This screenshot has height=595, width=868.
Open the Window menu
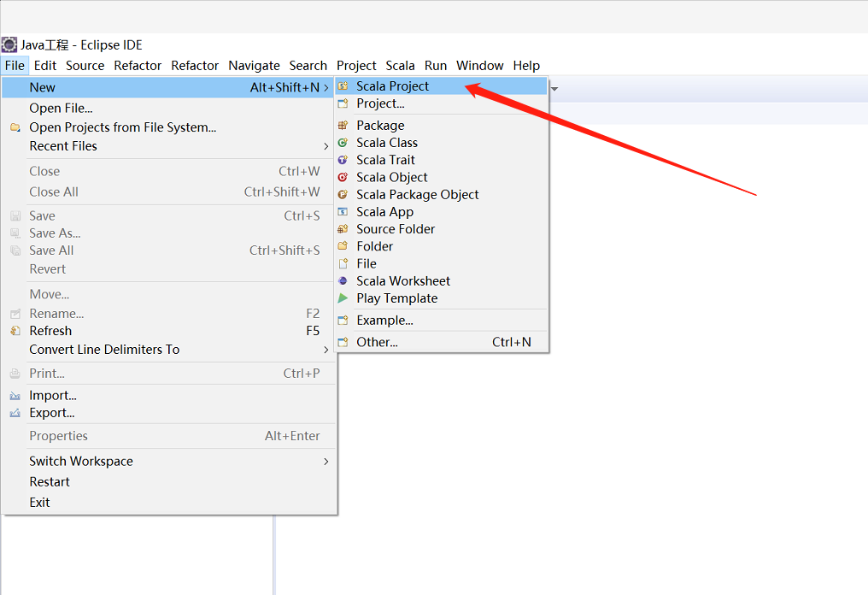pos(480,65)
